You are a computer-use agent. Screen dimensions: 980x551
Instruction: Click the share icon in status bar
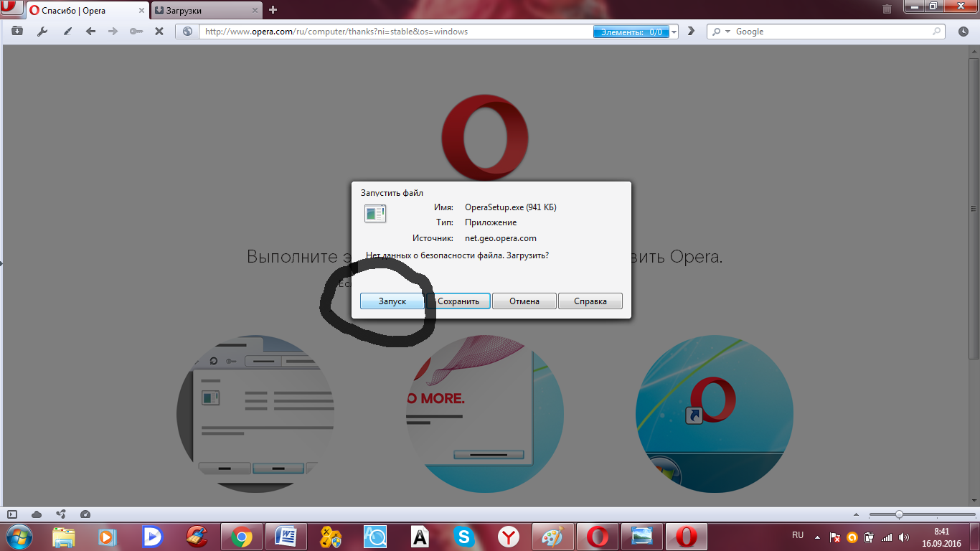[x=61, y=514]
